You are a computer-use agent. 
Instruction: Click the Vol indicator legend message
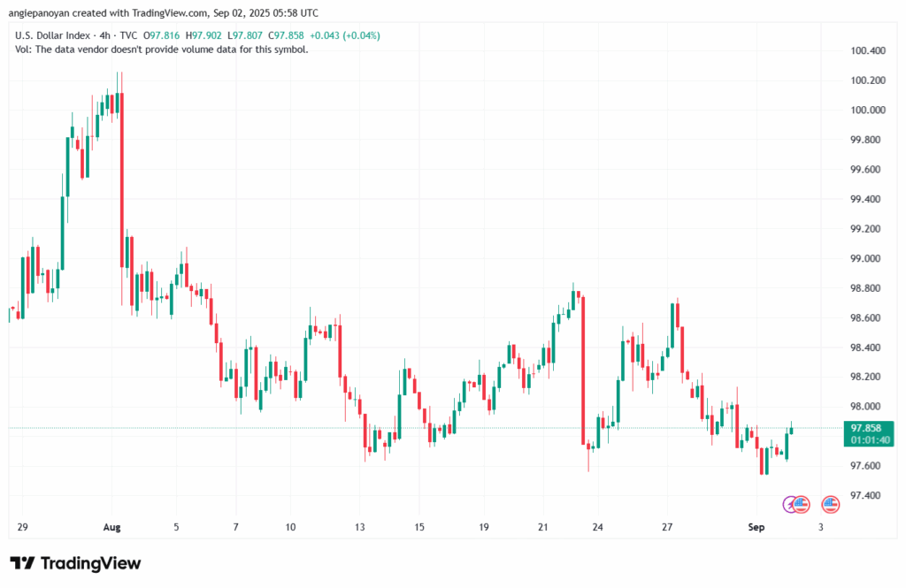pos(162,50)
